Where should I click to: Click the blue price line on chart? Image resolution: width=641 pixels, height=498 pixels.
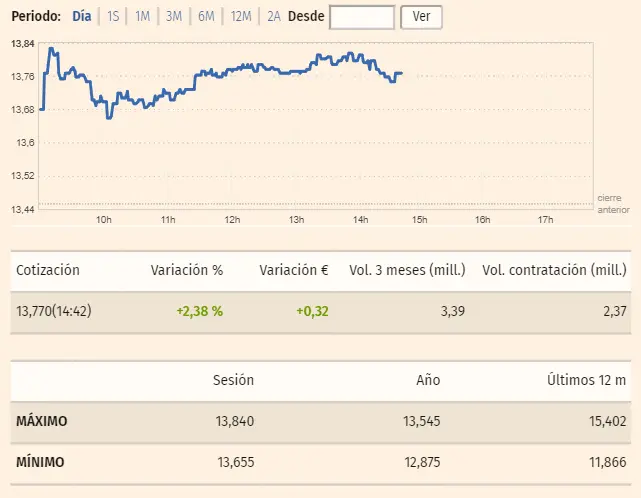point(240,68)
